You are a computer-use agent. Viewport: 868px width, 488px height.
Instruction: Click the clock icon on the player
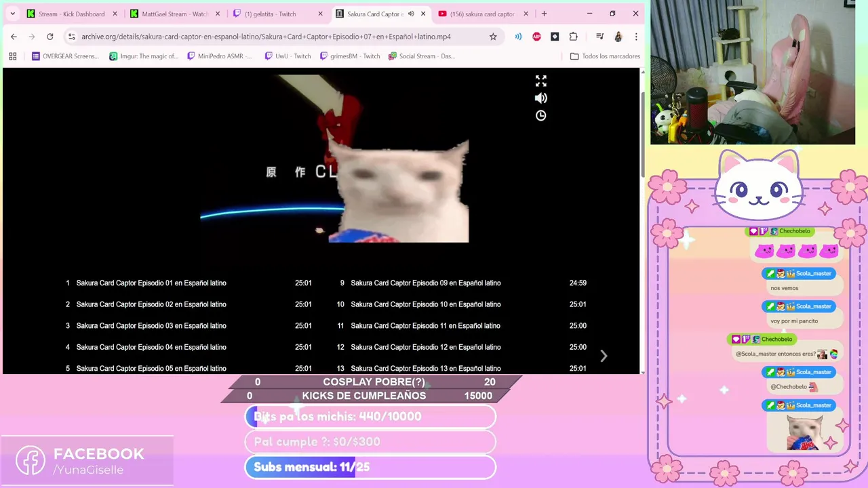pos(541,115)
